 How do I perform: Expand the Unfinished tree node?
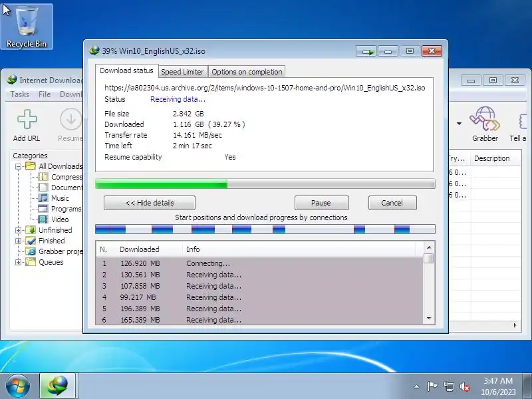19,230
